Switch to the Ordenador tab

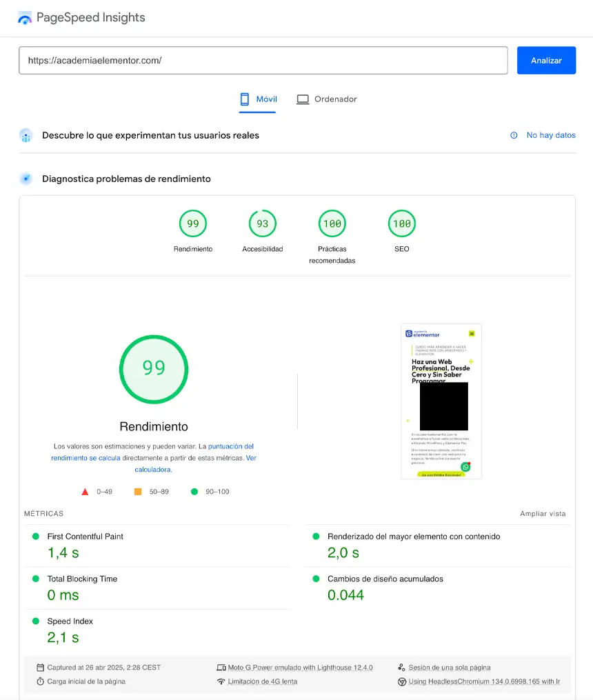[x=327, y=99]
